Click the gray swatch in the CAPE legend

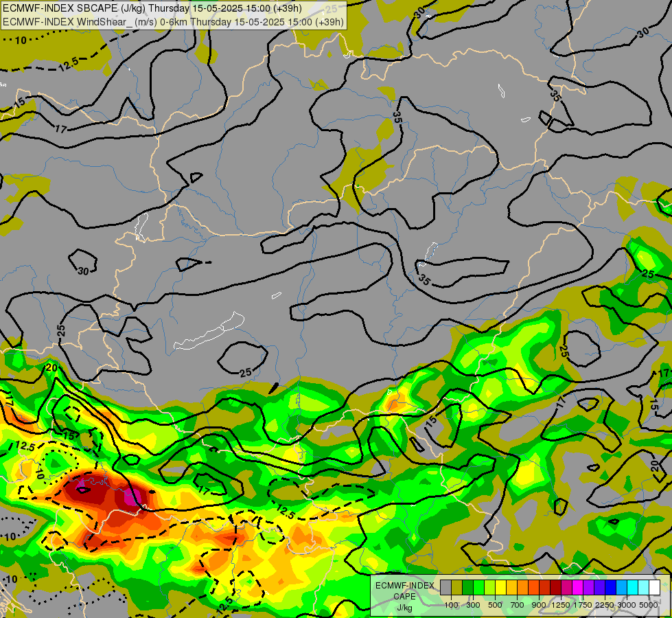point(445,587)
